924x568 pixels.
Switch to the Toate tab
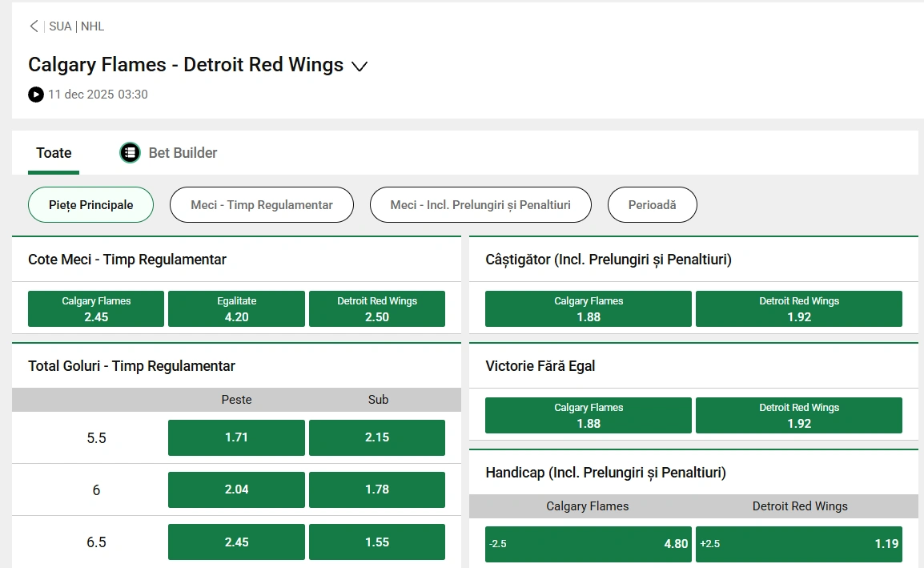[53, 152]
